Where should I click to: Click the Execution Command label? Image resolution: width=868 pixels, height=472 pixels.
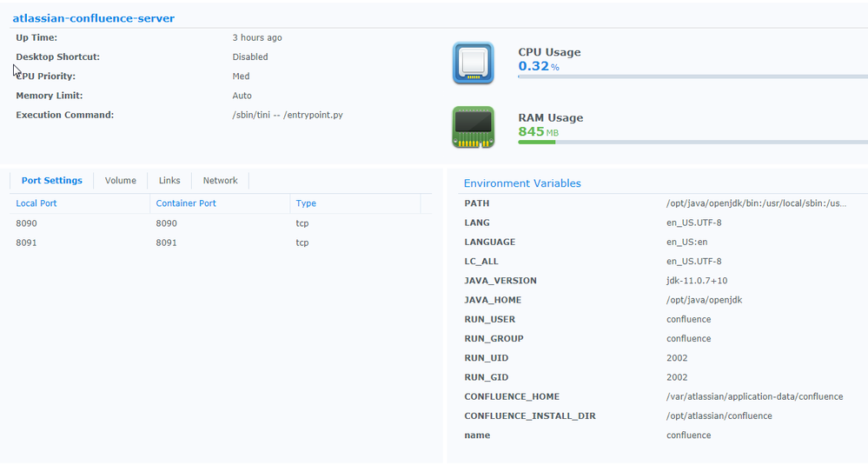coord(65,116)
